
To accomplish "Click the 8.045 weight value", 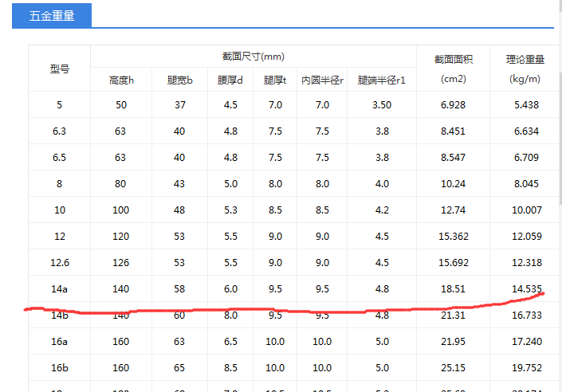I will (526, 184).
